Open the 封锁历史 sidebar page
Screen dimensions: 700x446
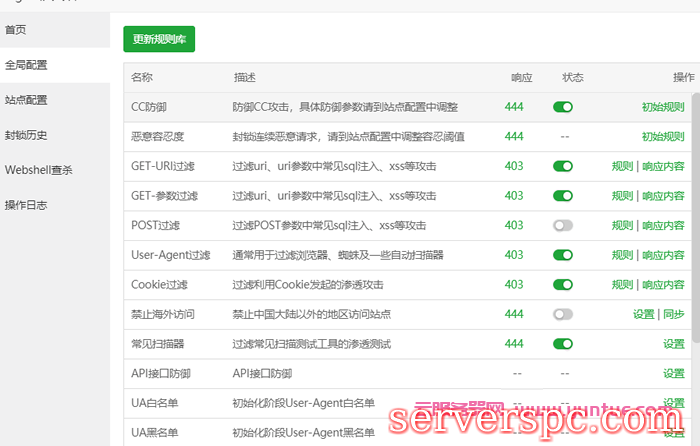click(x=26, y=135)
